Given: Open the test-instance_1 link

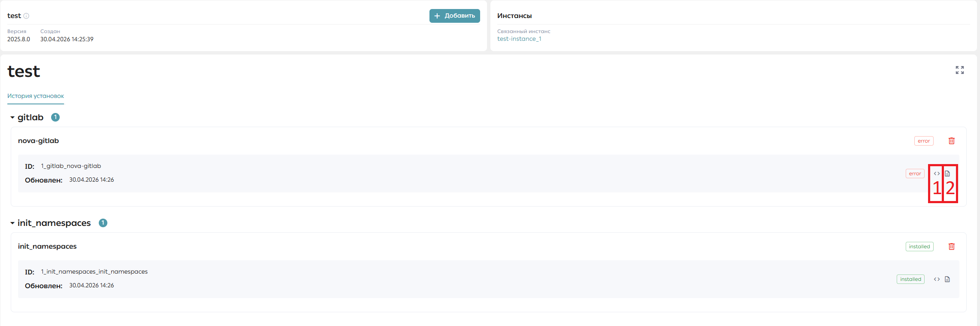Looking at the screenshot, I should point(519,39).
